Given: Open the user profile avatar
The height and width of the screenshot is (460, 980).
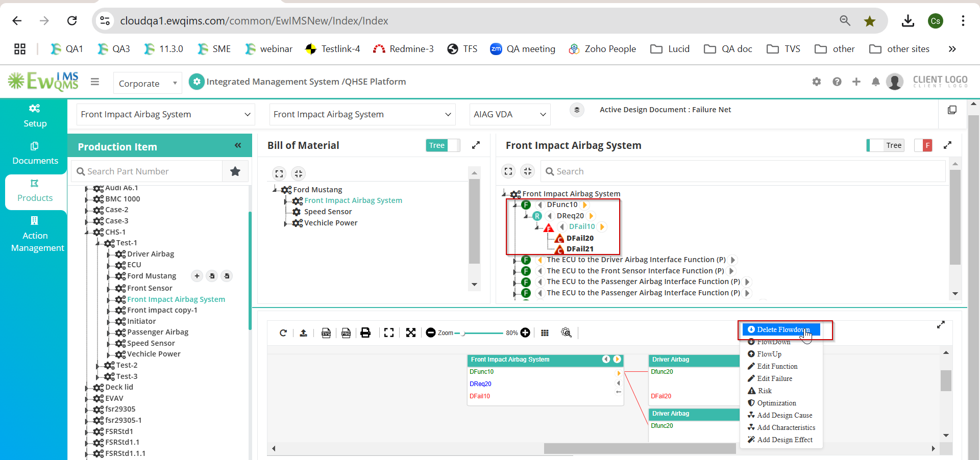Looking at the screenshot, I should click(x=895, y=82).
